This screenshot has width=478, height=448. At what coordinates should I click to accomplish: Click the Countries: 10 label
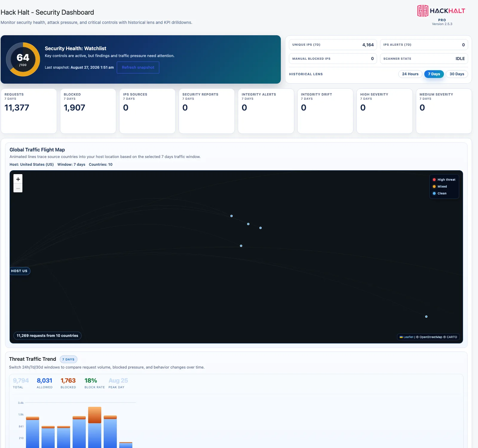click(x=101, y=165)
